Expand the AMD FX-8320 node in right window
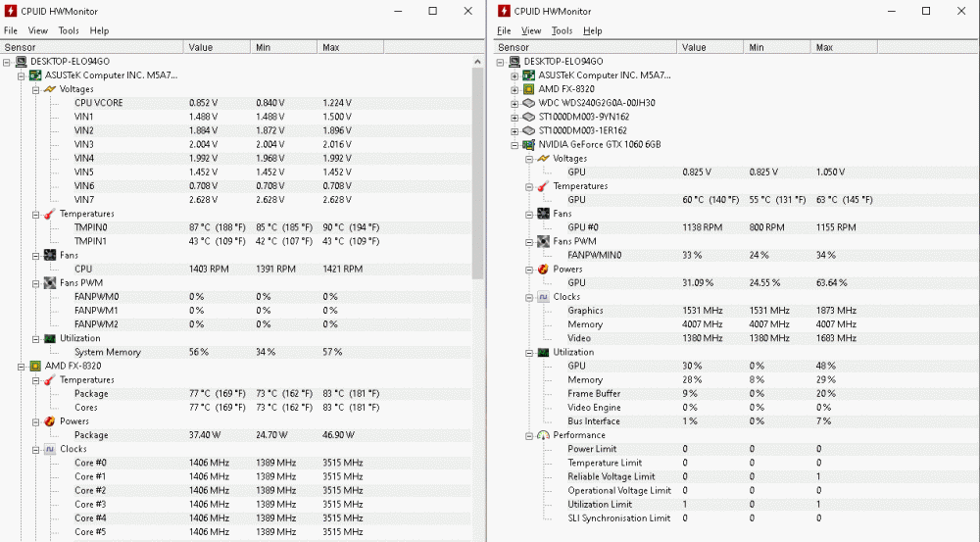The height and width of the screenshot is (542, 980). pyautogui.click(x=514, y=89)
